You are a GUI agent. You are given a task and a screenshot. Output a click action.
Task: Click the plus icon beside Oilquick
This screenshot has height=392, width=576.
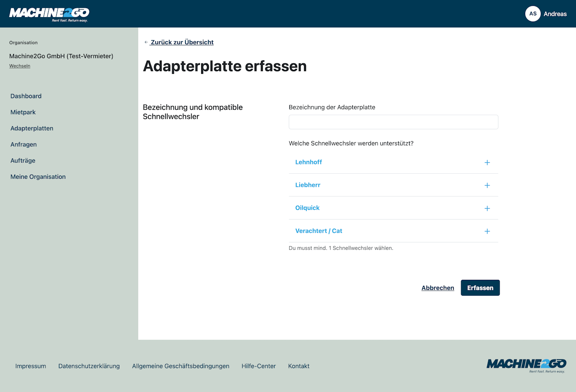[487, 208]
